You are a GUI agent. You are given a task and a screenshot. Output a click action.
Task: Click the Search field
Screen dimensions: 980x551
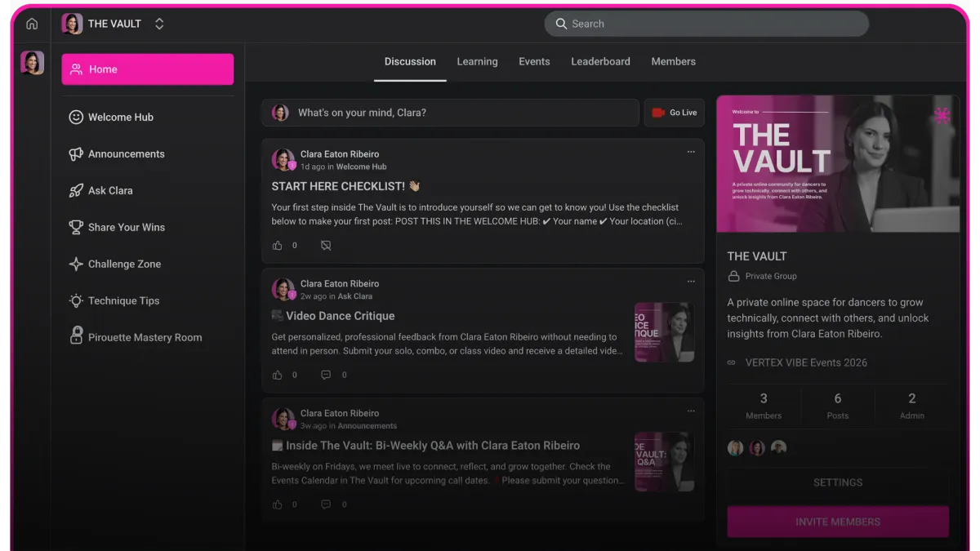706,24
